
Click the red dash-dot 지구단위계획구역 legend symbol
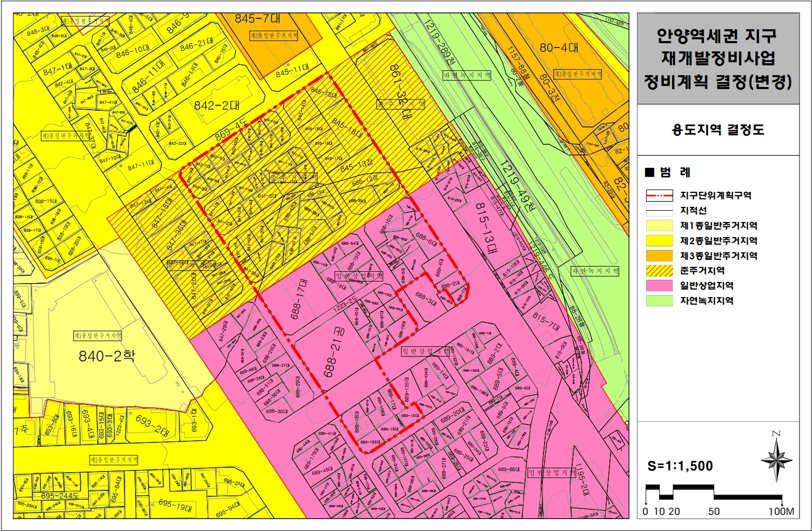pos(659,196)
